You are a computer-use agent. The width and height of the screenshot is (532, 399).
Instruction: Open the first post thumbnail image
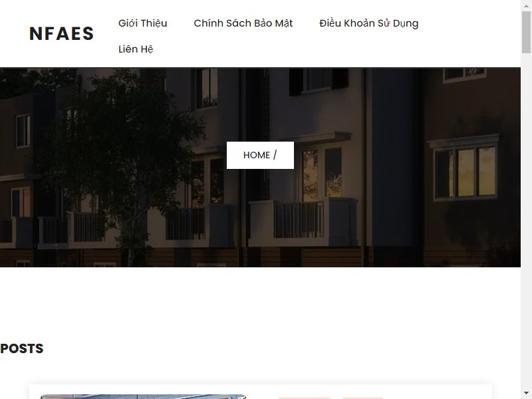(x=142, y=396)
